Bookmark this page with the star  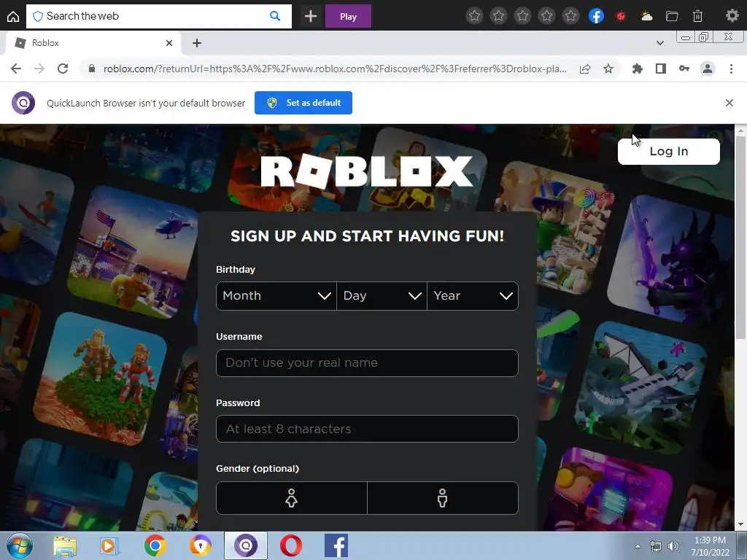coord(608,69)
